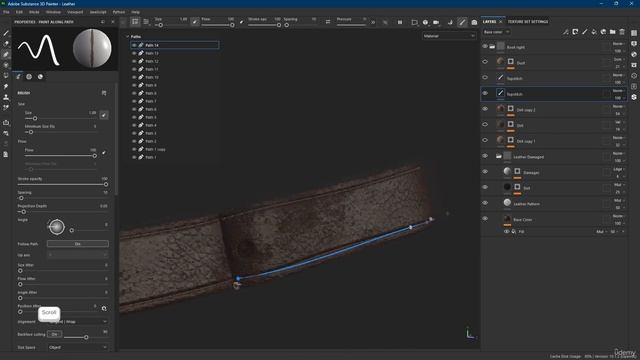Select Path 7 in the paths list
640x360 pixels.
click(x=175, y=101)
